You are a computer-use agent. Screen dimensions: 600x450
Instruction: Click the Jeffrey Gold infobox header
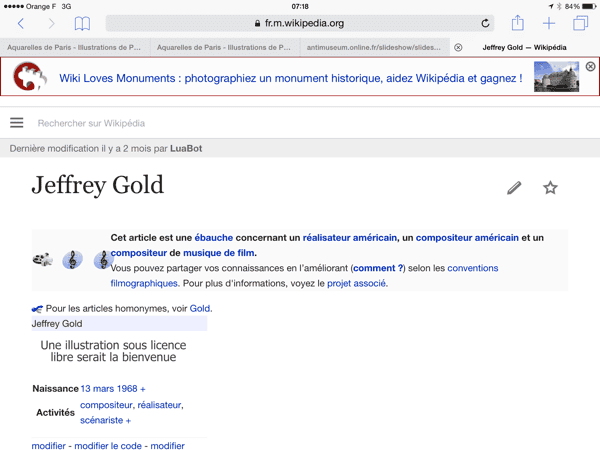point(119,324)
